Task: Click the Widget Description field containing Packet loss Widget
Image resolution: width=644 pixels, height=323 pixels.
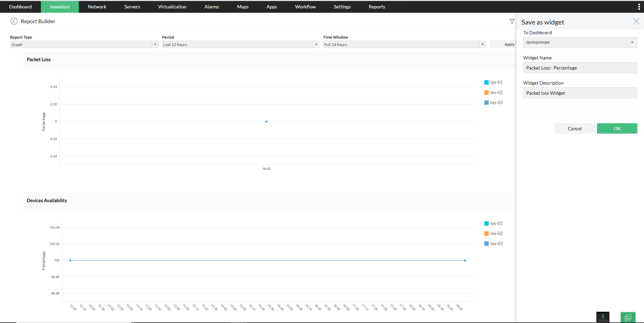Action: click(x=580, y=93)
